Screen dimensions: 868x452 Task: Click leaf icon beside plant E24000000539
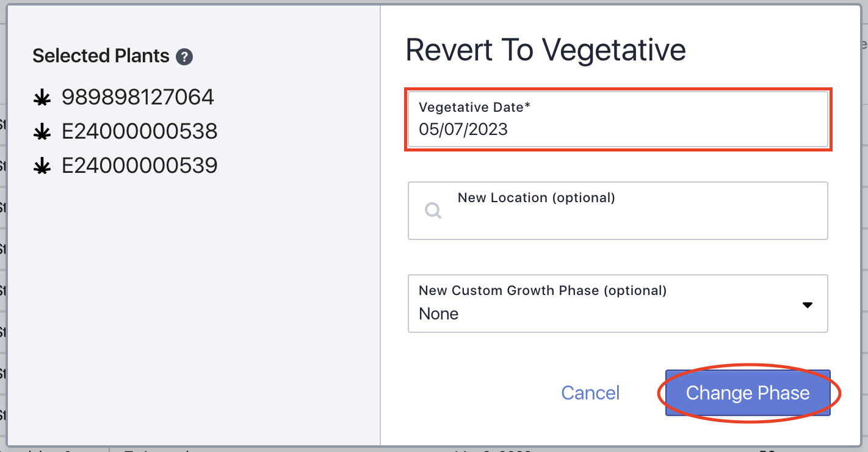tap(42, 167)
